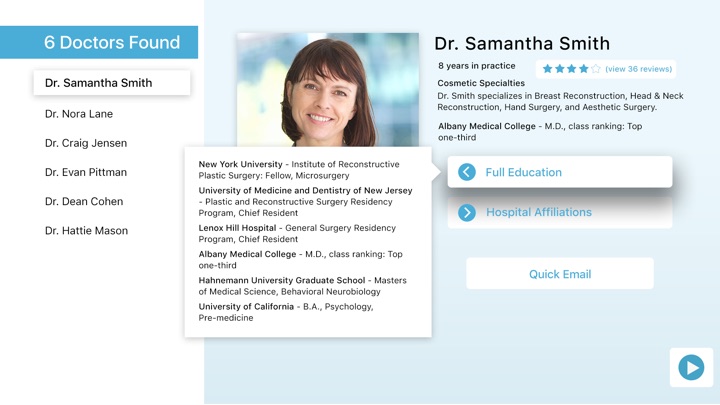Click the 6 Doctors Found header

point(99,42)
